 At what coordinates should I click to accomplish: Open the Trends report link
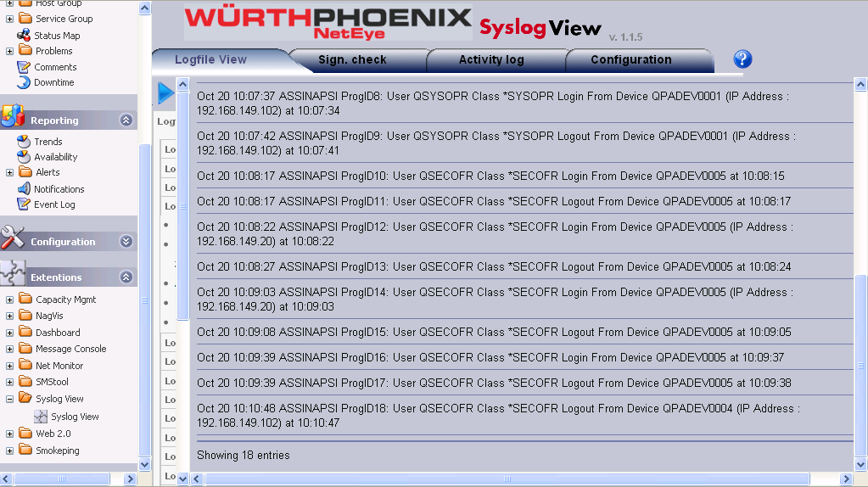click(x=48, y=142)
